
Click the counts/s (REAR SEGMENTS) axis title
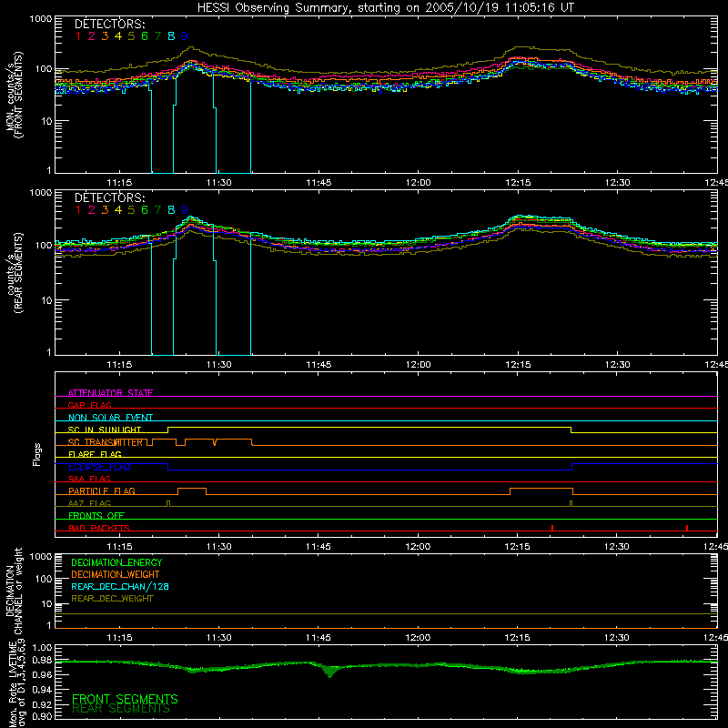coord(14,273)
